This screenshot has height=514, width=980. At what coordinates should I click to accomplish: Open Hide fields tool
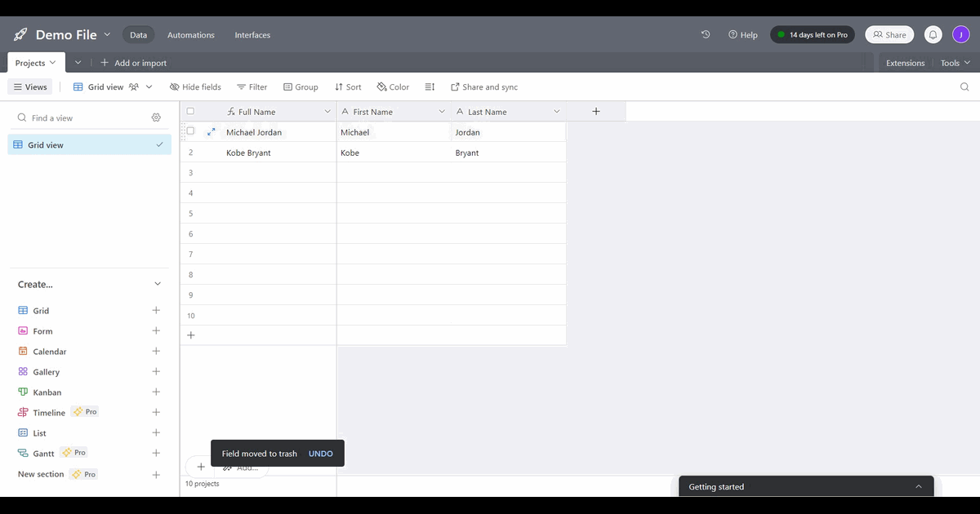point(195,87)
